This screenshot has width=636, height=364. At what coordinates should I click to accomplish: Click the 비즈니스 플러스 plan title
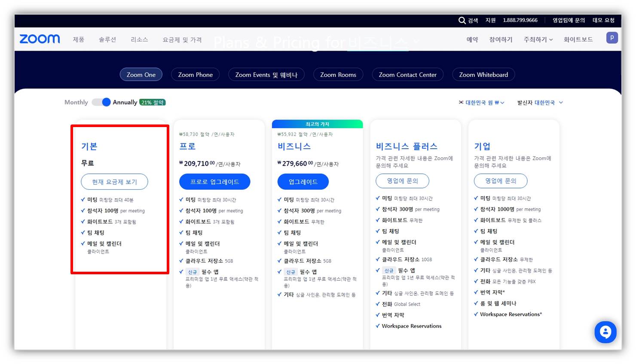tap(407, 146)
